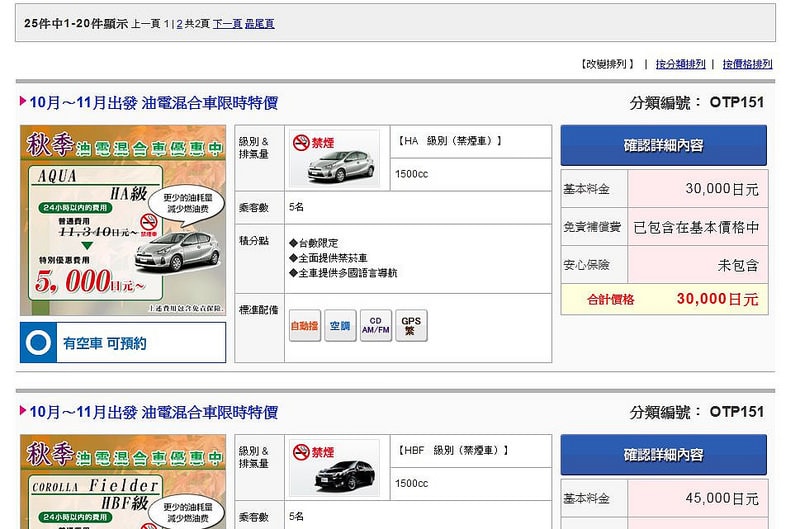Click the GPS 繁 navigation icon
This screenshot has width=800, height=529.
click(x=411, y=325)
